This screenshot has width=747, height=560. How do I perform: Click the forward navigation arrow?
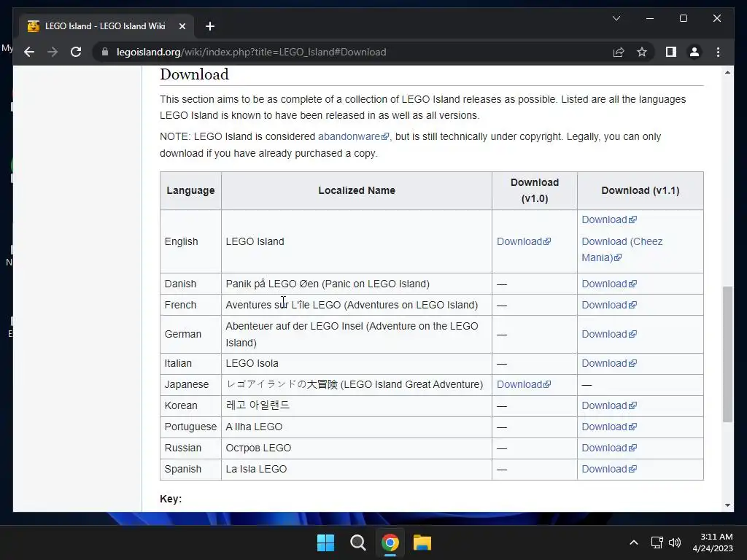tap(53, 52)
